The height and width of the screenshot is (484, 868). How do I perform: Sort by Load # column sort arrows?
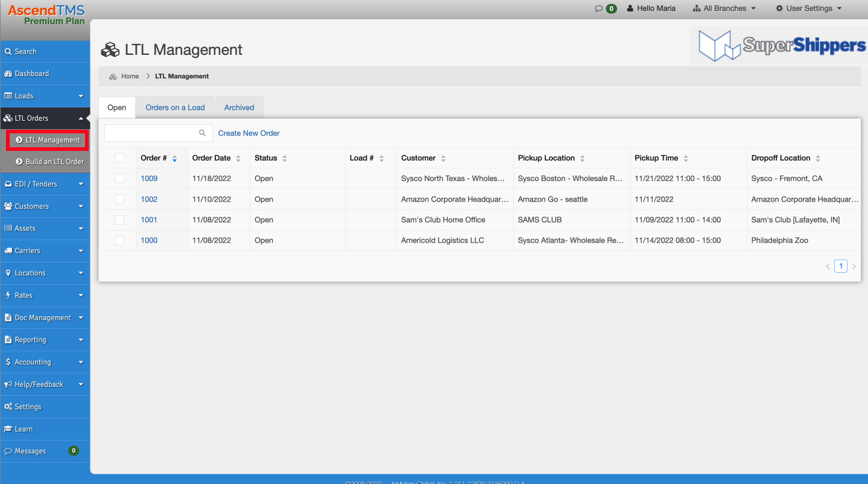[382, 159]
